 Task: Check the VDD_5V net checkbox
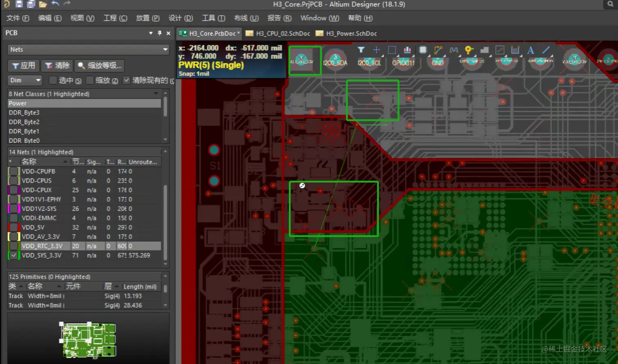(14, 227)
